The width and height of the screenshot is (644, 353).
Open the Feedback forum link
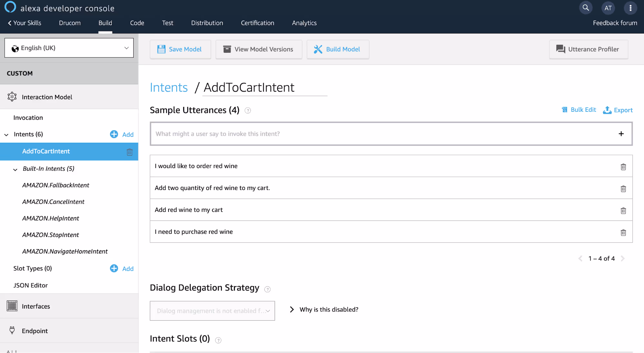pos(615,23)
